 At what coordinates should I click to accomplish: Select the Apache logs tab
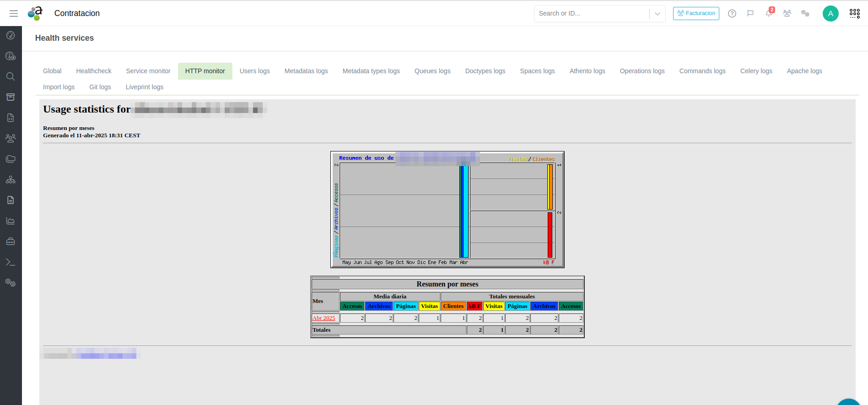point(804,71)
